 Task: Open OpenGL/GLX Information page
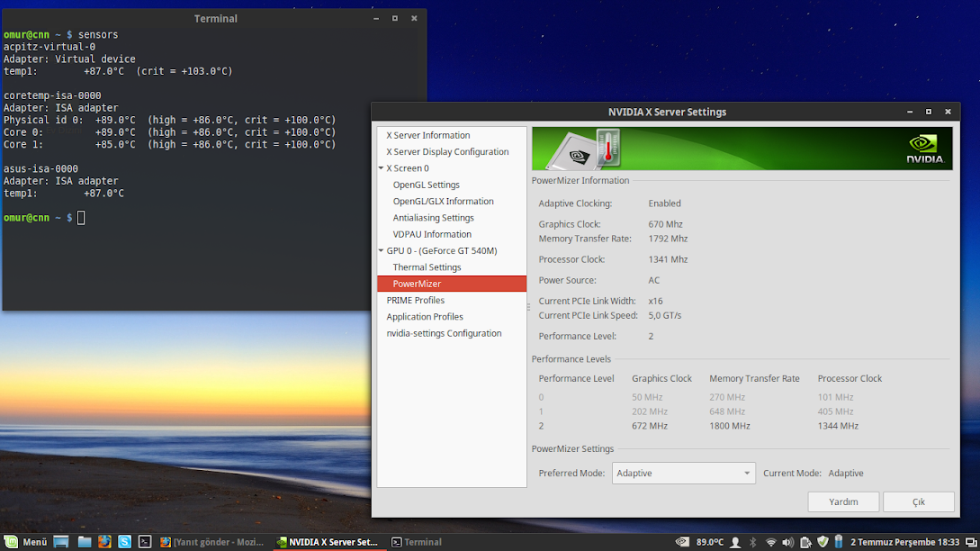pos(443,202)
